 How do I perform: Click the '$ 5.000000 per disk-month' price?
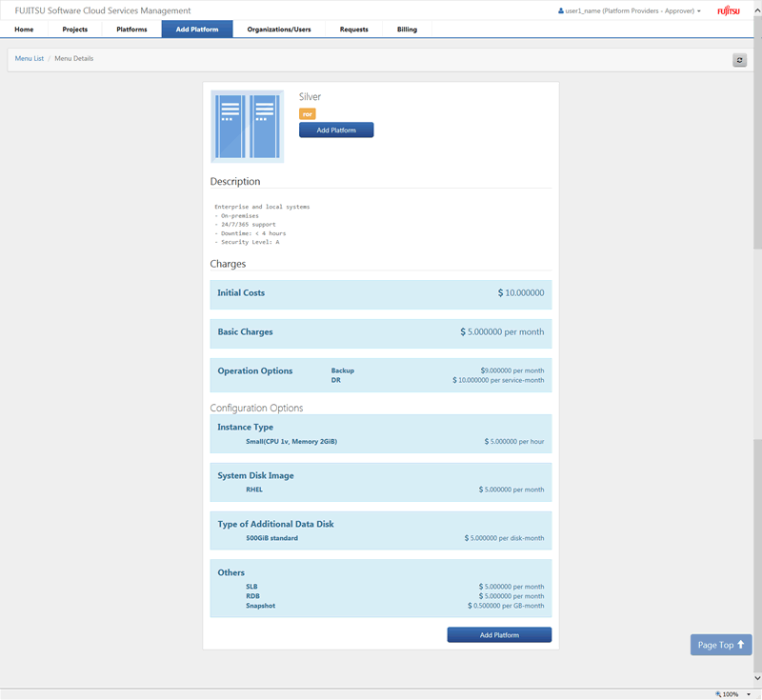coord(505,538)
